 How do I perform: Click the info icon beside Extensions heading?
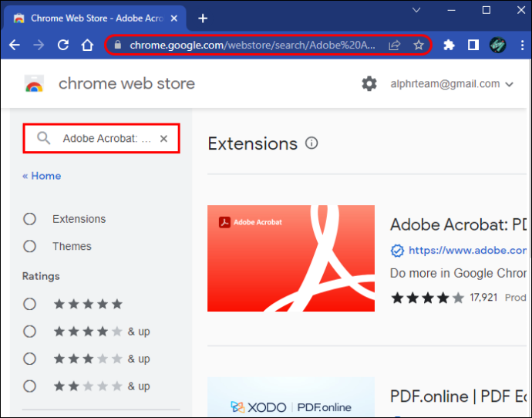point(311,143)
